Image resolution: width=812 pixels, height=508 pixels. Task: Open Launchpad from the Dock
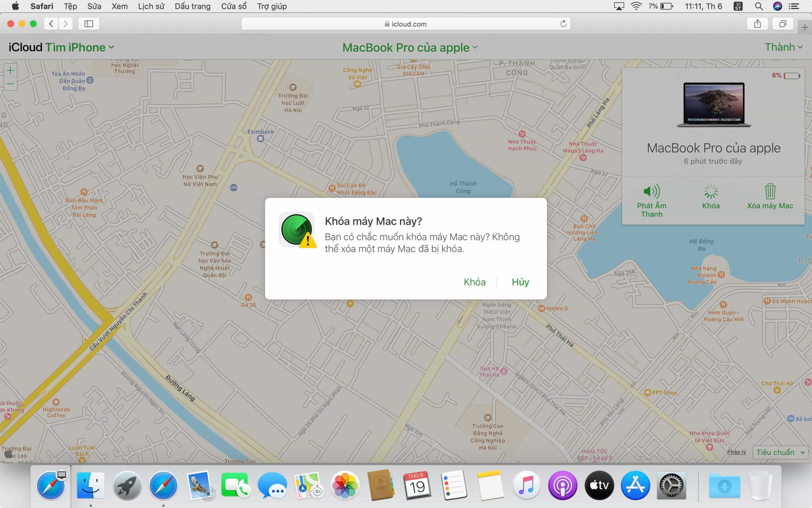pyautogui.click(x=127, y=485)
